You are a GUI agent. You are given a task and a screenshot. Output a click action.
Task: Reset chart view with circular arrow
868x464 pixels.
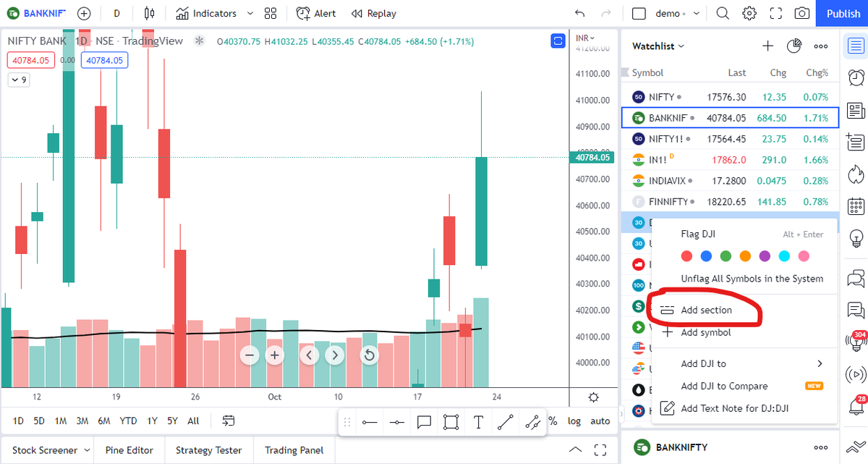369,355
